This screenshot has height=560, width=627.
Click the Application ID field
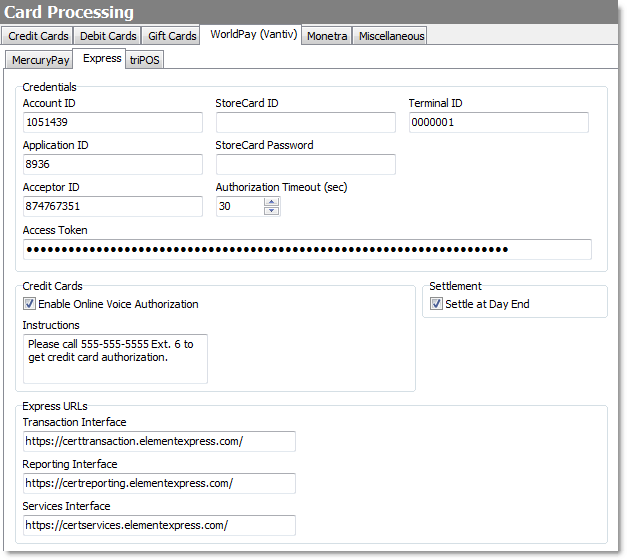(x=113, y=164)
